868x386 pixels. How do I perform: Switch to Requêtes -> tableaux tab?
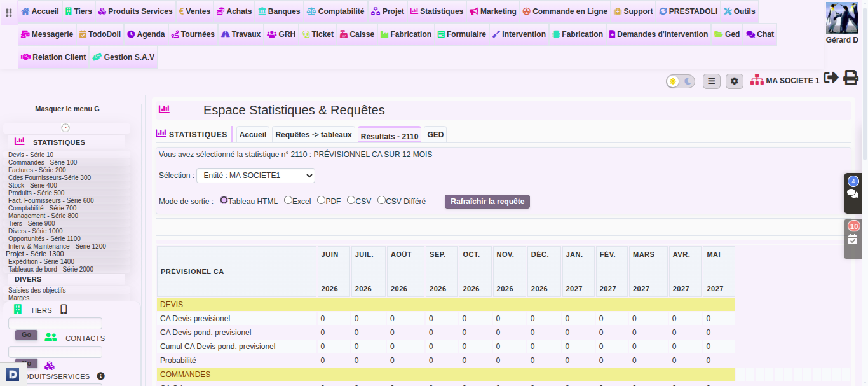point(313,135)
